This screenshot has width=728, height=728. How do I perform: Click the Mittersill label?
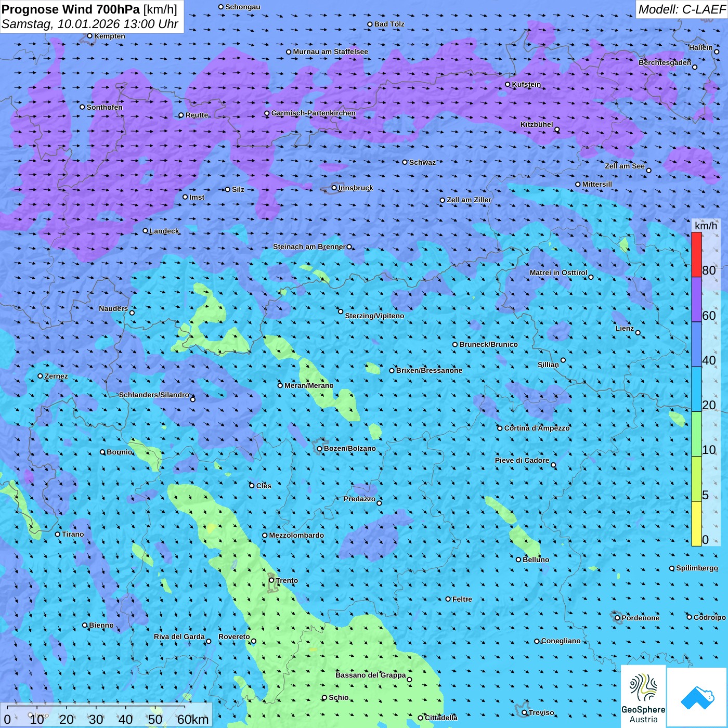click(597, 184)
